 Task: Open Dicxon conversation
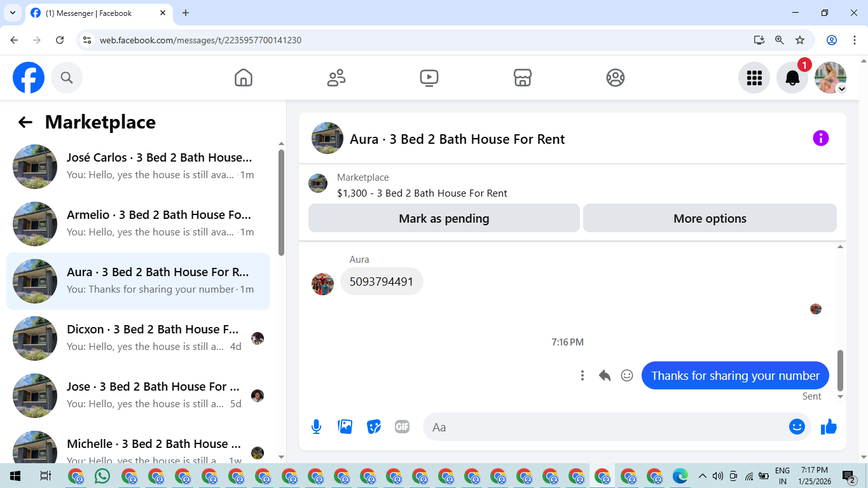138,338
